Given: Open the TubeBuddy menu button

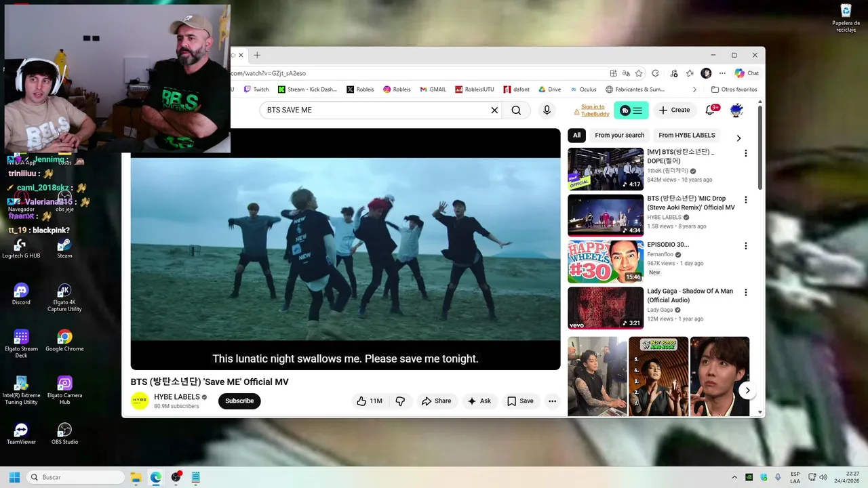Looking at the screenshot, I should tap(631, 110).
